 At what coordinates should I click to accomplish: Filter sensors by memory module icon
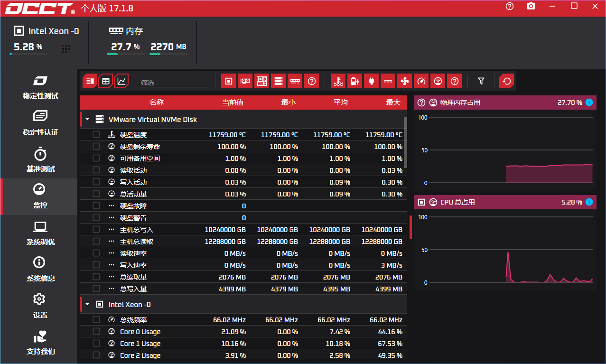[x=295, y=81]
